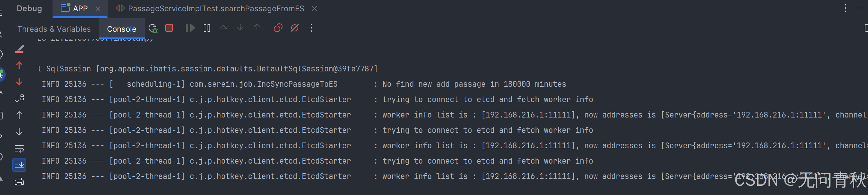Open the Debug tool window options menu
This screenshot has width=868, height=195.
coord(846,8)
